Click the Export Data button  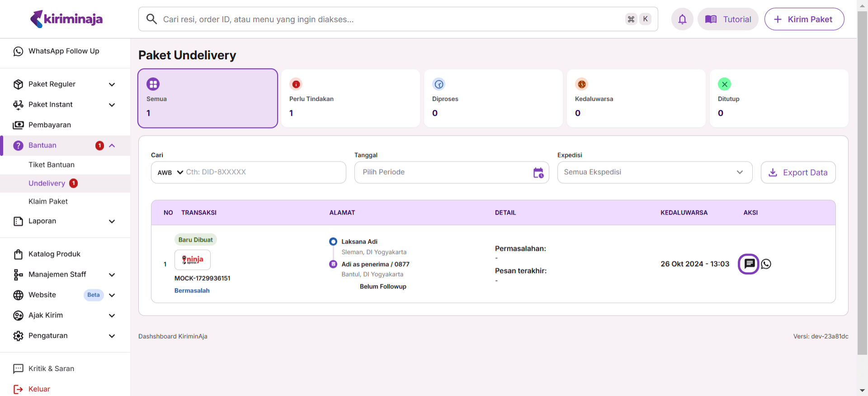[x=798, y=172]
